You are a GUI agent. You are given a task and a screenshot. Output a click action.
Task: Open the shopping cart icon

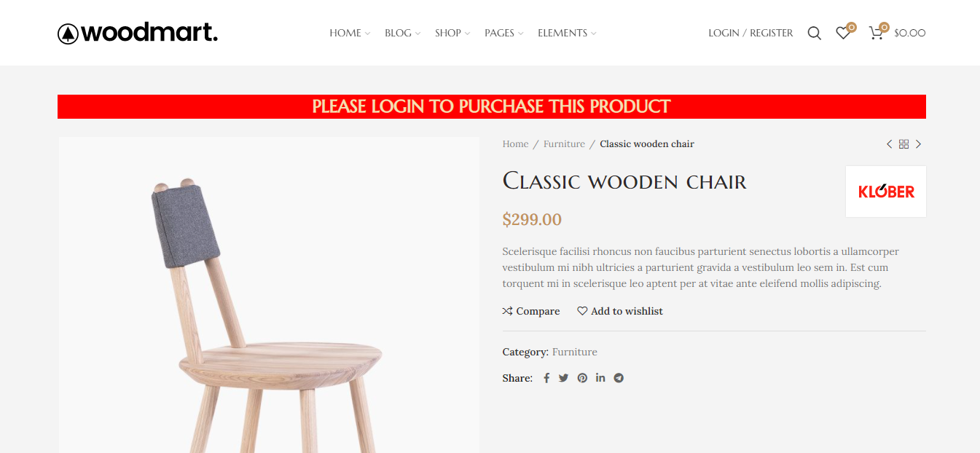[877, 33]
